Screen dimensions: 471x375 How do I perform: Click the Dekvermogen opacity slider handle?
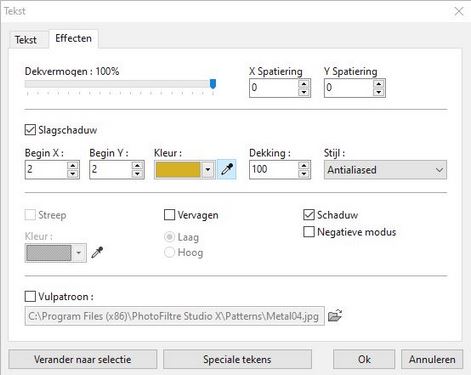[213, 84]
